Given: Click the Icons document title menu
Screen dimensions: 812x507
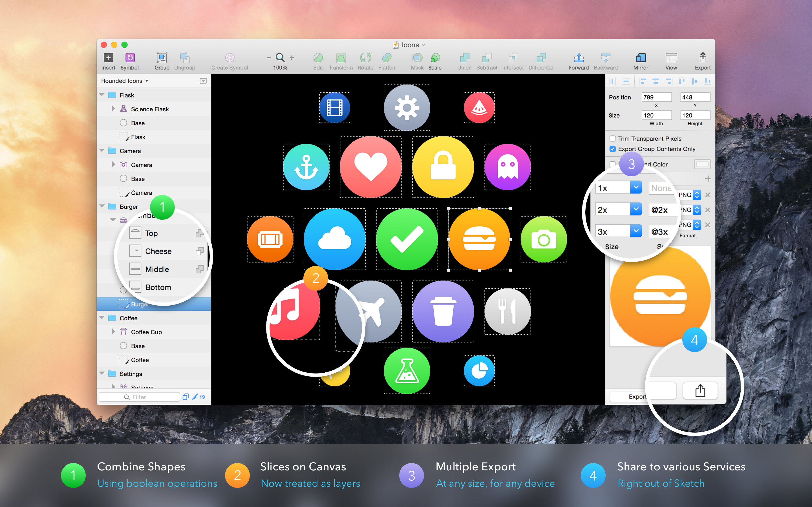Looking at the screenshot, I should [410, 45].
